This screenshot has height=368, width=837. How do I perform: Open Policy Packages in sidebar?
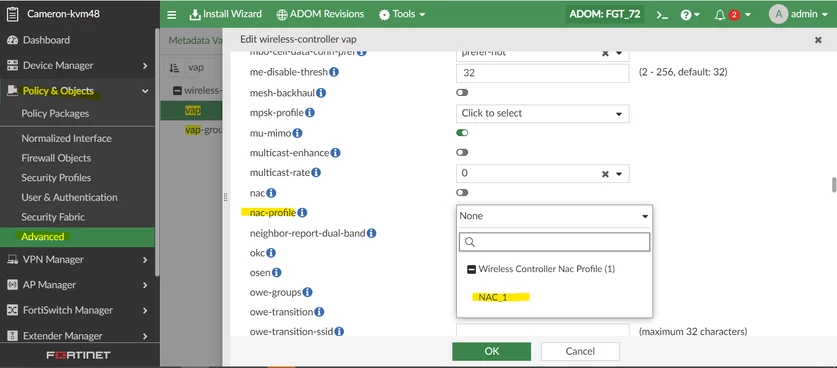coord(55,113)
